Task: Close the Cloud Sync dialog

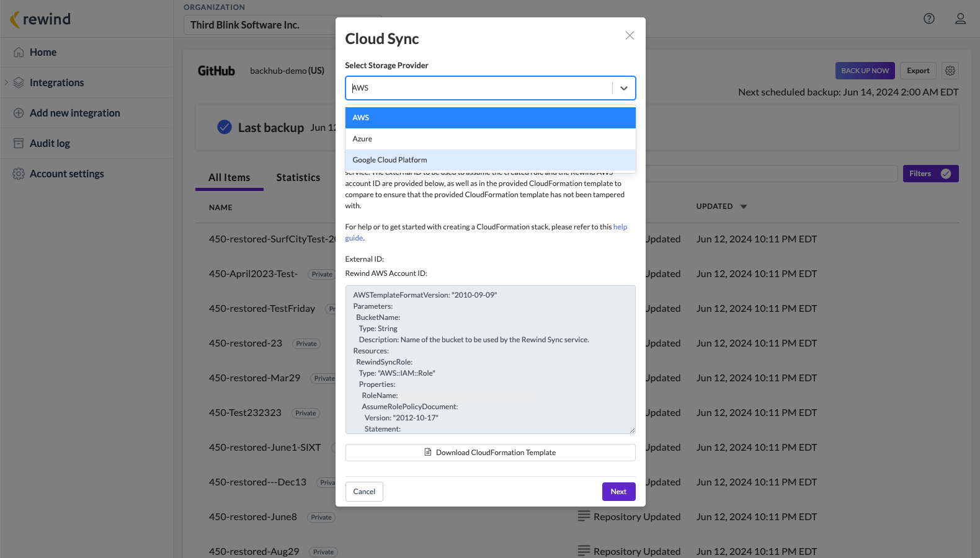Action: tap(630, 35)
